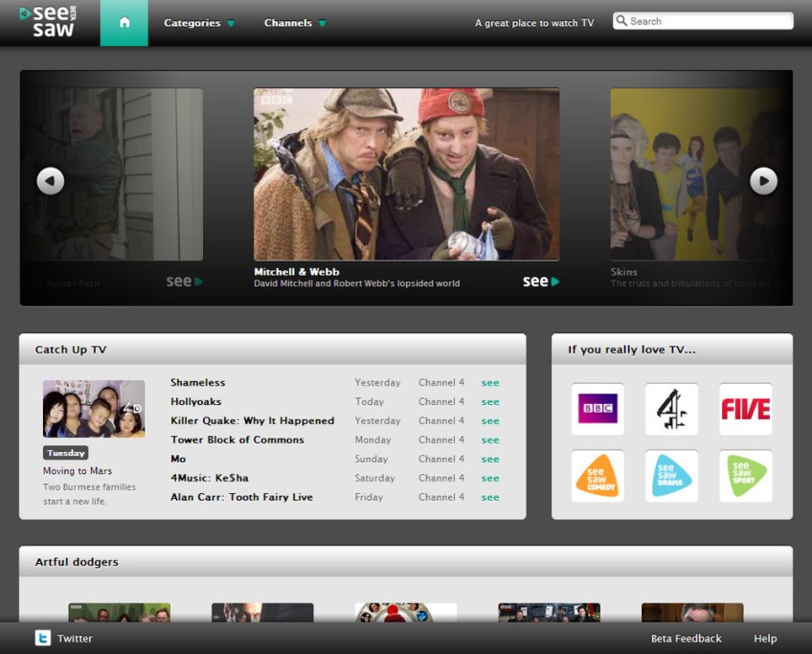Click see next to Shameless
The height and width of the screenshot is (654, 812).
(x=489, y=382)
